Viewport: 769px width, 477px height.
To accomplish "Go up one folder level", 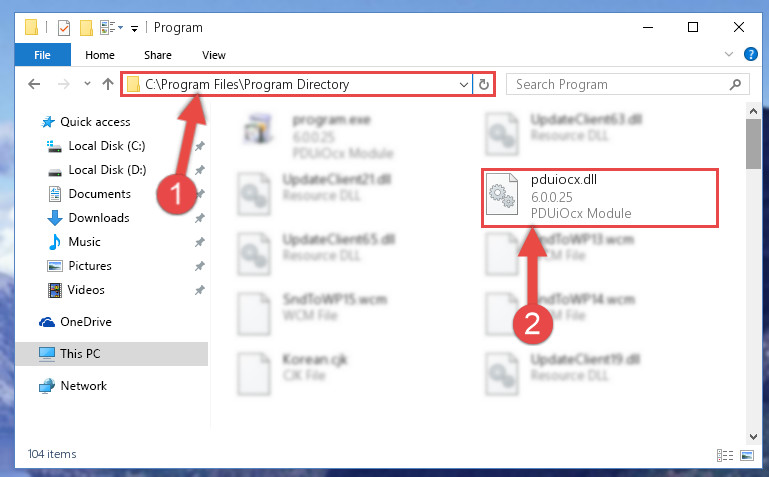I will tap(108, 84).
